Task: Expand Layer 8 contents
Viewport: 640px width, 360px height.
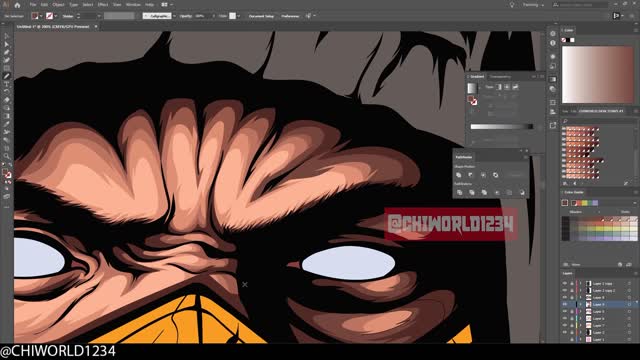Action: coord(580,298)
